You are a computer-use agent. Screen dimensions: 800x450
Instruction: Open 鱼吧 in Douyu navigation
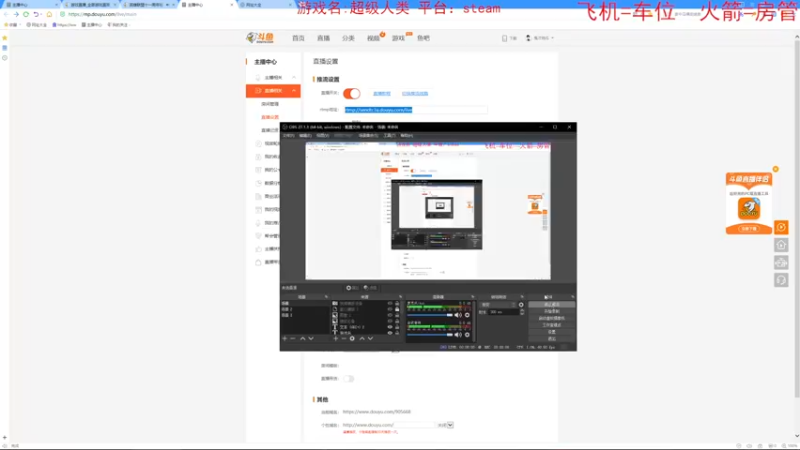423,38
